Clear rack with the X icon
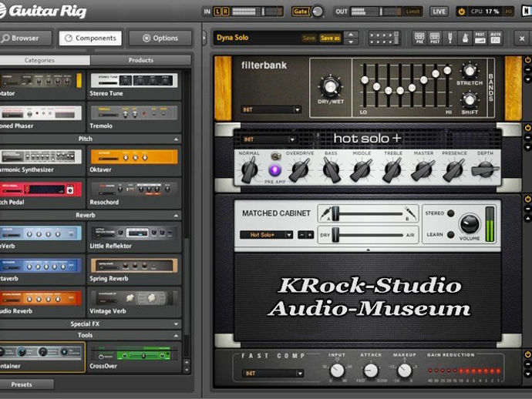532x399 pixels. click(522, 39)
